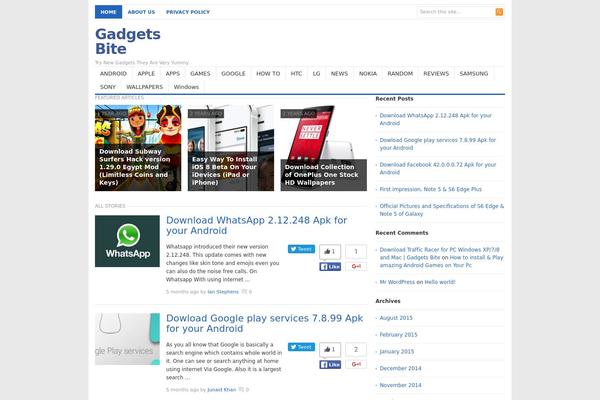Image resolution: width=600 pixels, height=400 pixels.
Task: Open recent post Download Facebook 42.0.0.0.72 Apk
Action: pos(438,168)
